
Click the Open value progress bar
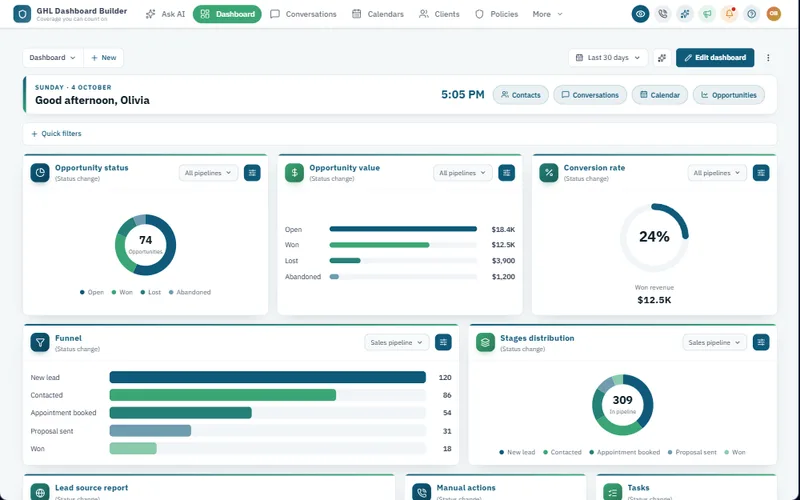[403, 229]
